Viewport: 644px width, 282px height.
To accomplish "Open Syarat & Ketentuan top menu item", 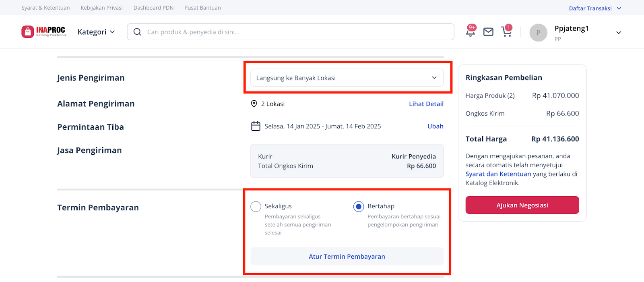I will click(x=45, y=8).
